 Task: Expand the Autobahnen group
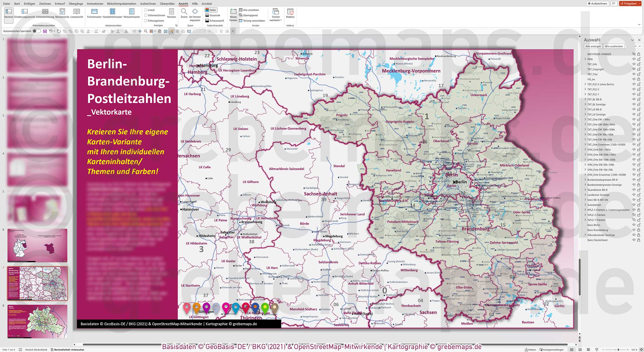[x=585, y=205]
